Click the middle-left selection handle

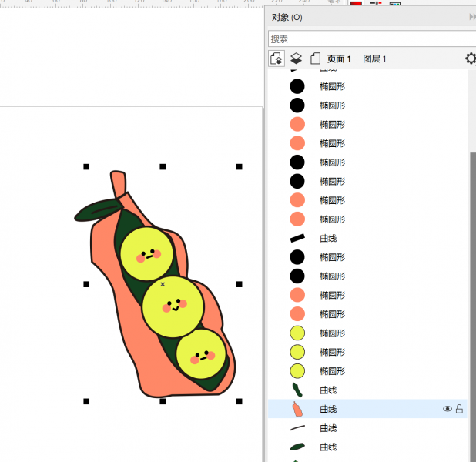coord(86,284)
